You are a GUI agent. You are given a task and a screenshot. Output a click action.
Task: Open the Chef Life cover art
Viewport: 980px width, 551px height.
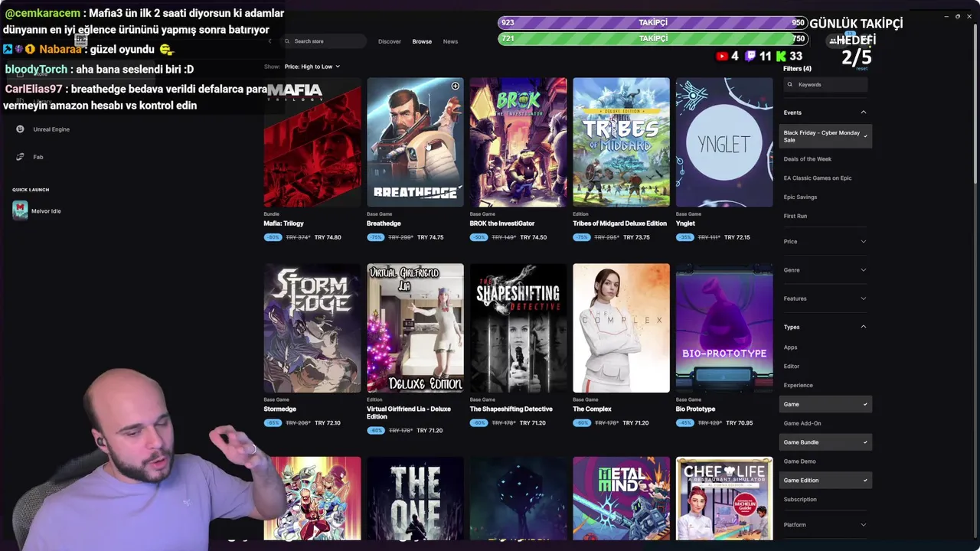[724, 498]
